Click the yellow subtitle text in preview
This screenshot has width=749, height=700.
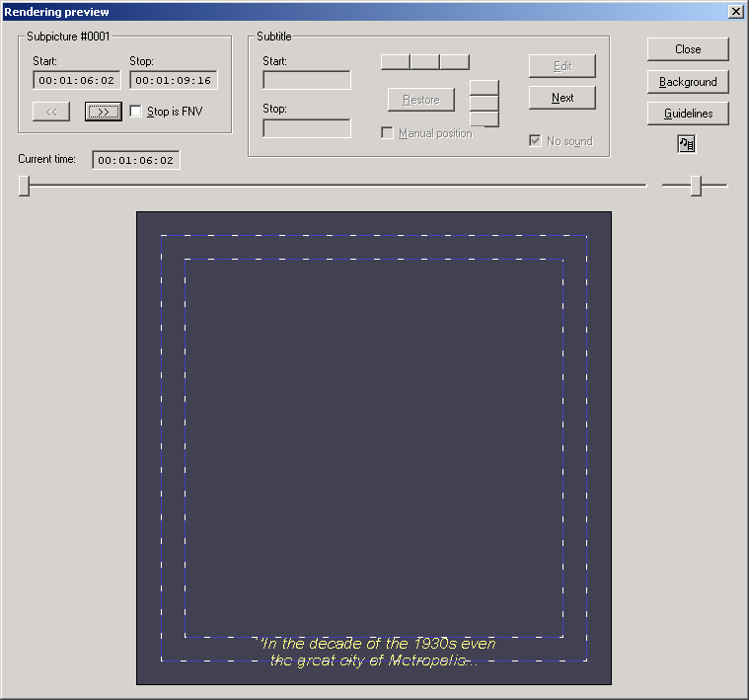pyautogui.click(x=374, y=652)
